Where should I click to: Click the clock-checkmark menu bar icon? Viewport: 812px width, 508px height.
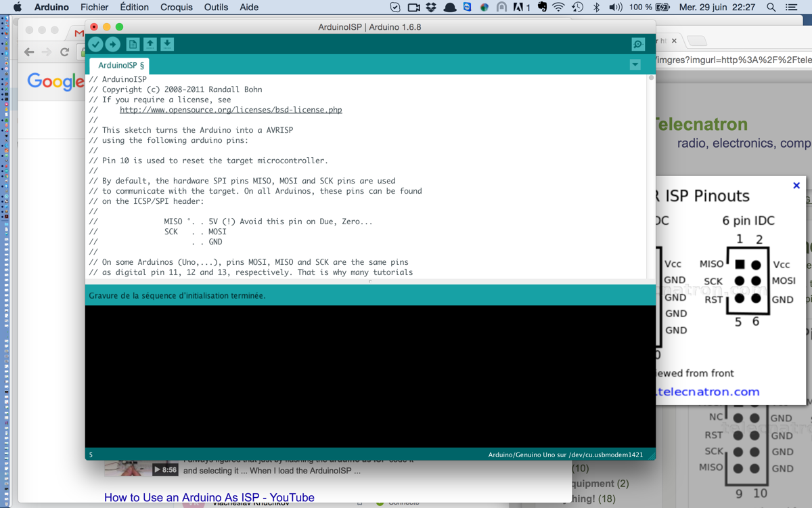tap(396, 7)
